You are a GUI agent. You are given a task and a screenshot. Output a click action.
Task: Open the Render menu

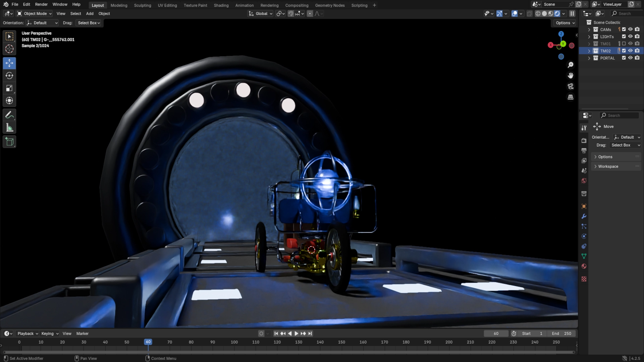[x=41, y=4]
